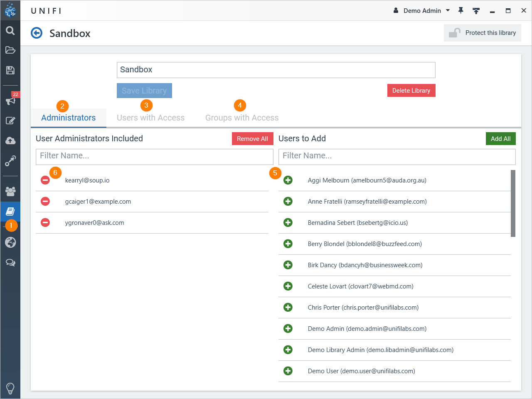
Task: Click the lightbulb tips icon
Action: pyautogui.click(x=10, y=389)
